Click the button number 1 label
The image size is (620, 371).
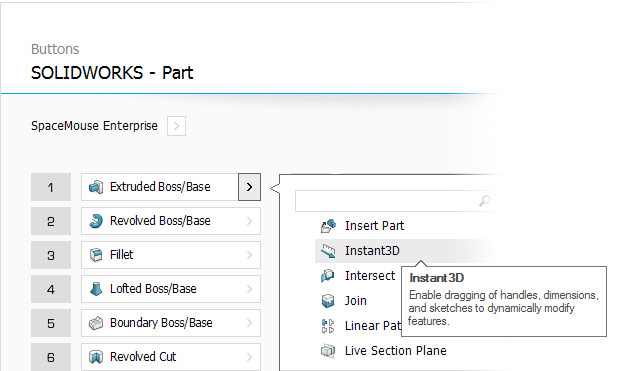click(x=51, y=187)
